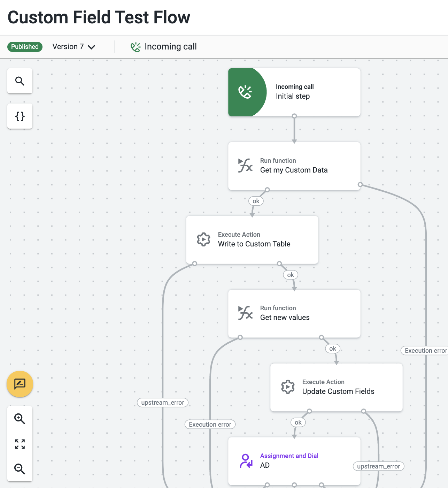Click the gear icon on Write to Custom Table
Viewport: 448px width, 488px height.
(x=203, y=239)
